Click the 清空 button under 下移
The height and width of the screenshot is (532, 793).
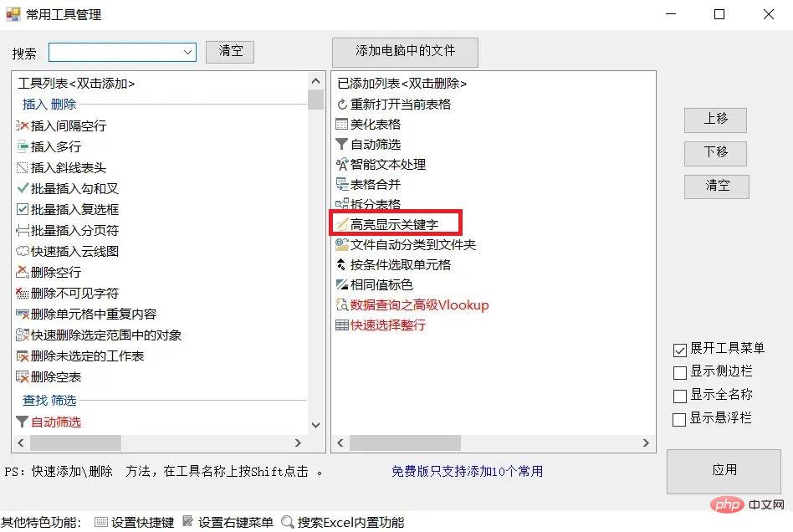pos(717,187)
